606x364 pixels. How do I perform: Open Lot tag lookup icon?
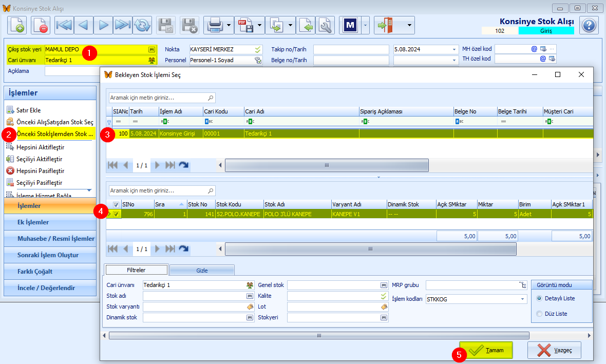coord(384,307)
